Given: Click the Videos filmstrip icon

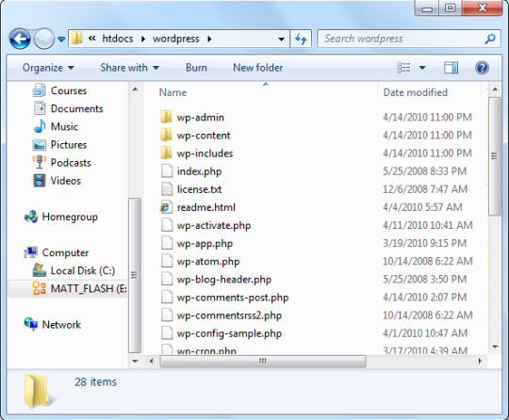Looking at the screenshot, I should 40,181.
